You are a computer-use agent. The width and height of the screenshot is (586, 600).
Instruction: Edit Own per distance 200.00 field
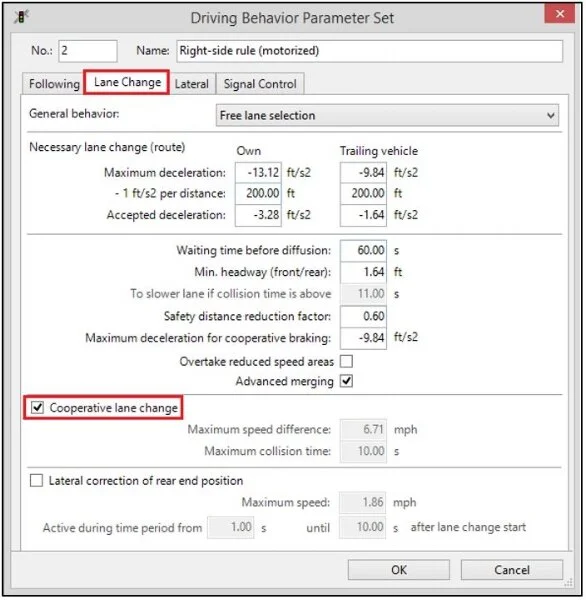(258, 193)
